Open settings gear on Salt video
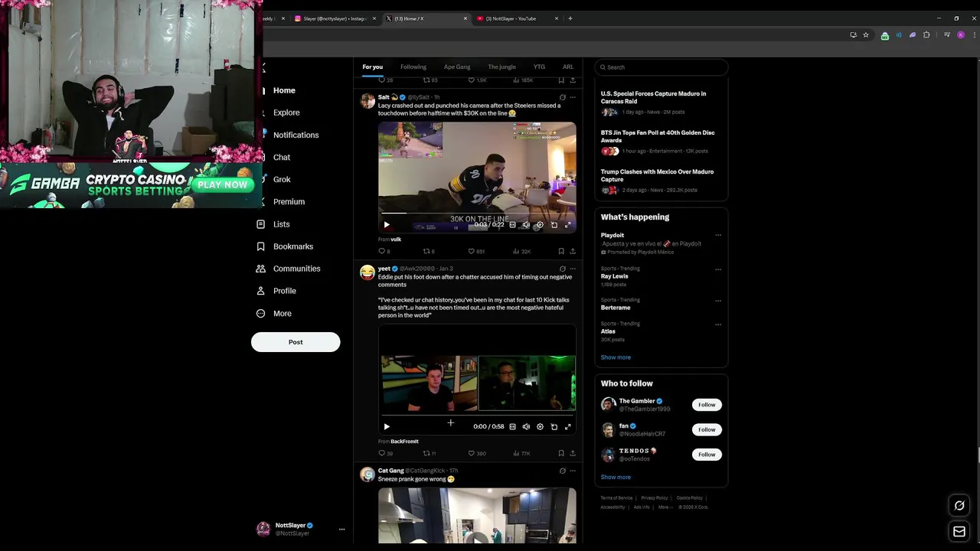Screen dimensions: 980x551 click(540, 225)
